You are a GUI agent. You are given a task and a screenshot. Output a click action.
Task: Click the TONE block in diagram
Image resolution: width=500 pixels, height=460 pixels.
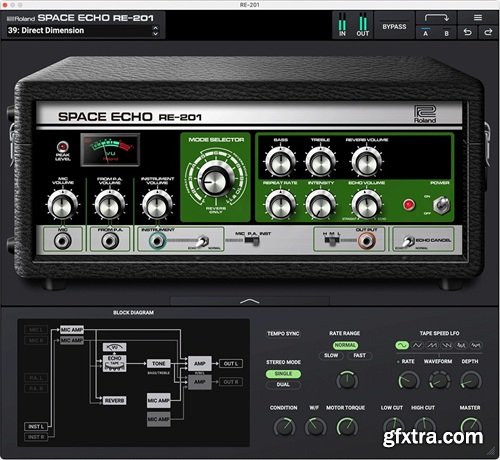click(x=159, y=363)
